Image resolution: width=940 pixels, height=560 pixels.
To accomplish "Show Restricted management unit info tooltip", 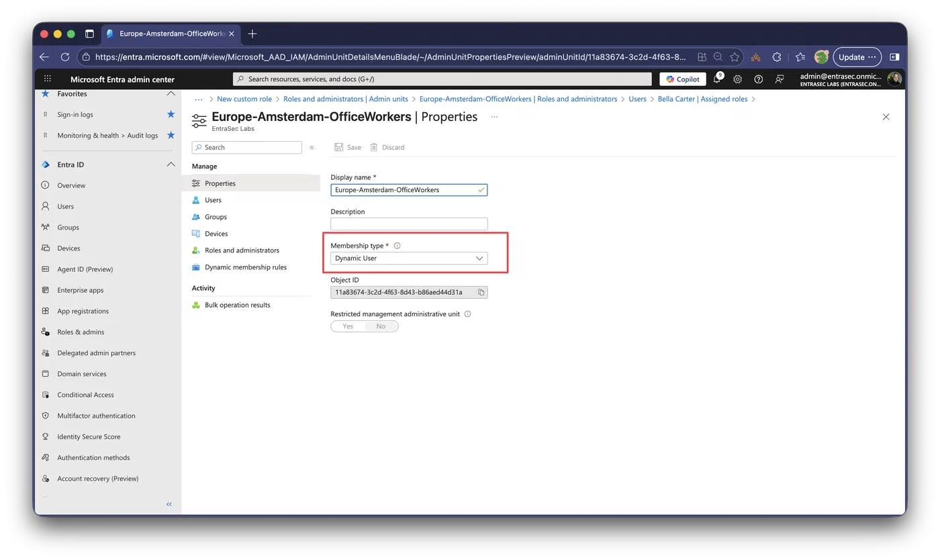I will tap(467, 314).
